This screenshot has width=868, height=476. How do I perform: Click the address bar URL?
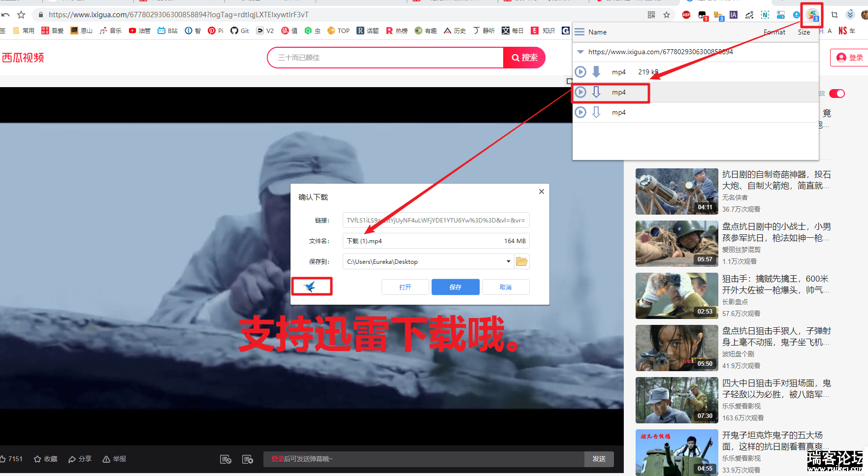tap(178, 15)
